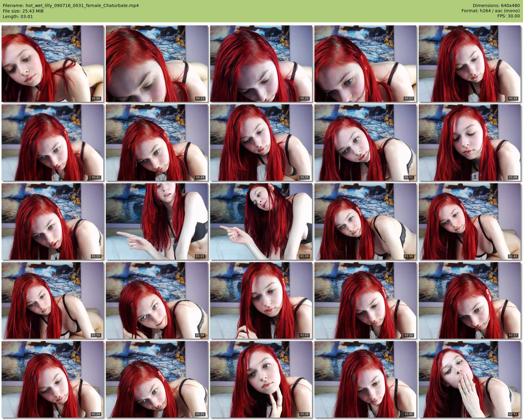Select the 01:56 thumbnail

[157, 300]
